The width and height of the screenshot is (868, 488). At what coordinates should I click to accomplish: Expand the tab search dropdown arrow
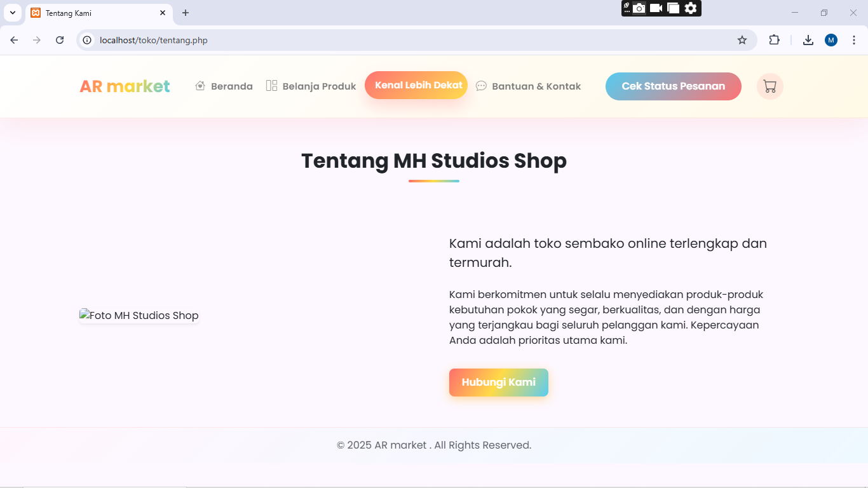coord(12,13)
